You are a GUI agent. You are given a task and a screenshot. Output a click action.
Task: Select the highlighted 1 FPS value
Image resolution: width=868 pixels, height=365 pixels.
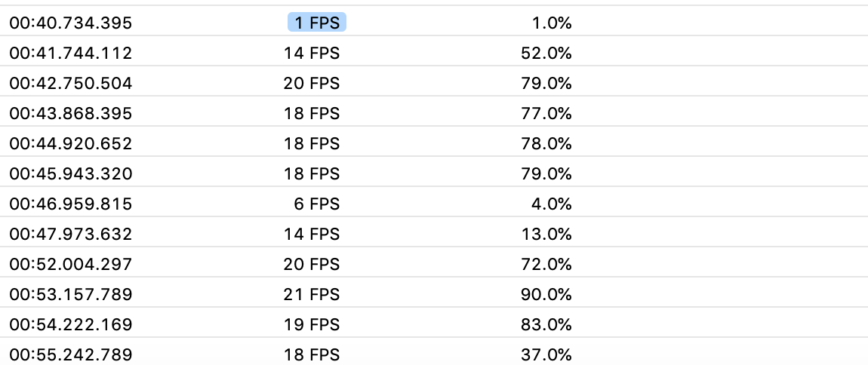point(317,23)
